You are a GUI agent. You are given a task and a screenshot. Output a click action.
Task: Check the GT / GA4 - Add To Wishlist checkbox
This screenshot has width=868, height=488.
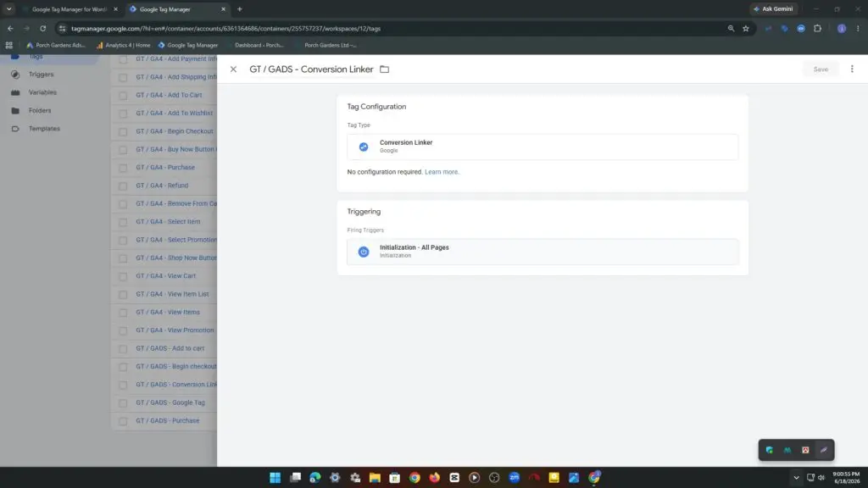123,114
